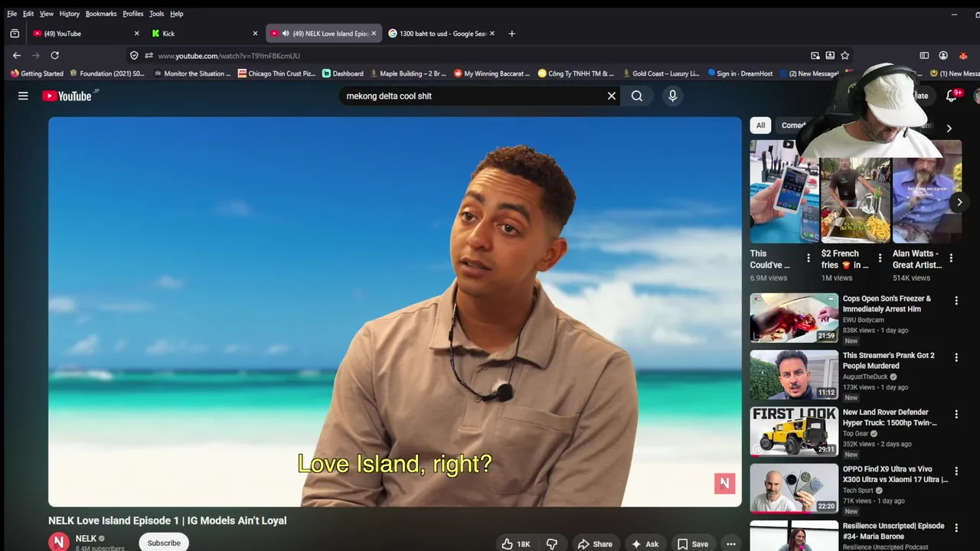Start voice search with microphone

[x=672, y=96]
